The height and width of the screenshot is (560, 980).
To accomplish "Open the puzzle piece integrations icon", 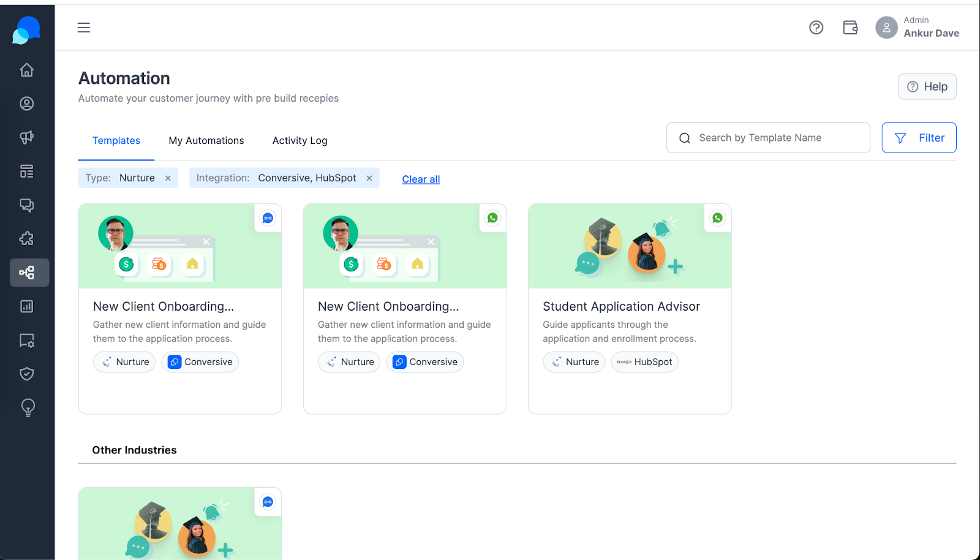I will (26, 239).
